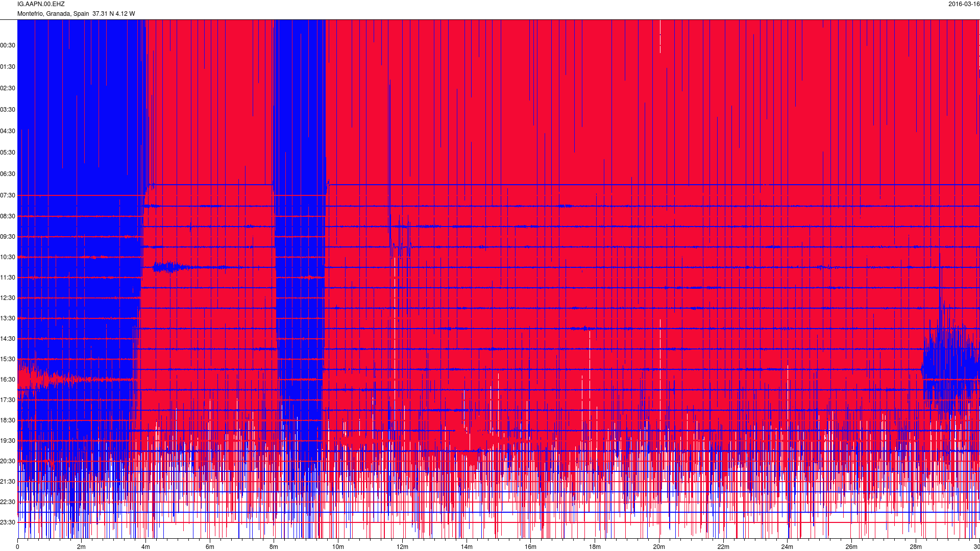Click the 22:30 time label

tap(8, 502)
